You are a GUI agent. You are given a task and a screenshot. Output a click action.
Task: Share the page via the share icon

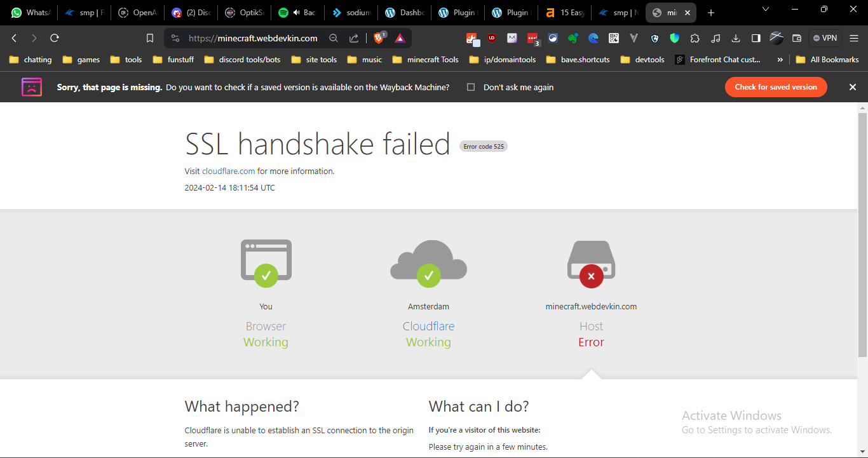coord(354,38)
